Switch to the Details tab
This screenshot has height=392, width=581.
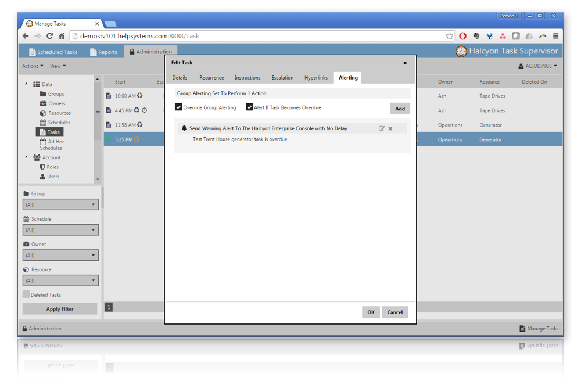coord(180,78)
